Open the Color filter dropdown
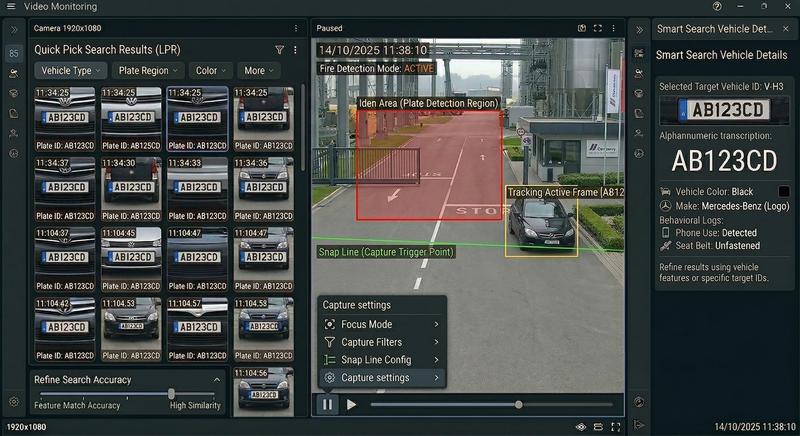This screenshot has height=436, width=800. [211, 70]
